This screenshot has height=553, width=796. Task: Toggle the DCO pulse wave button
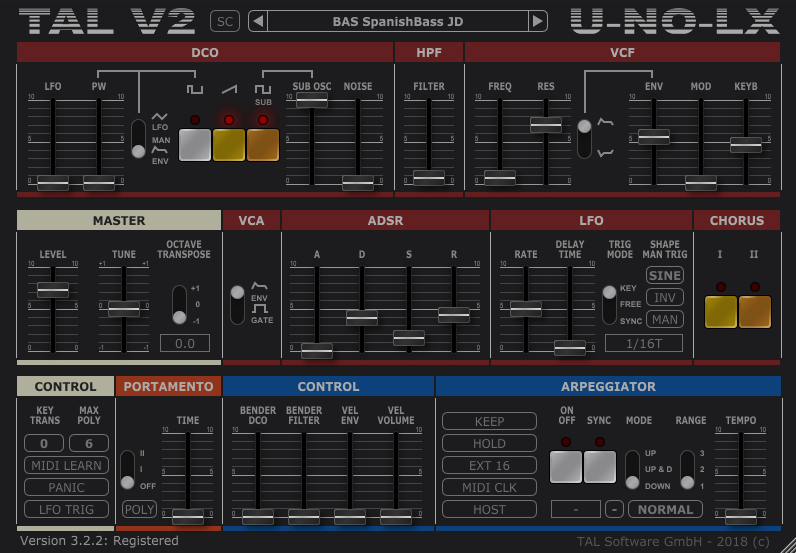[194, 145]
